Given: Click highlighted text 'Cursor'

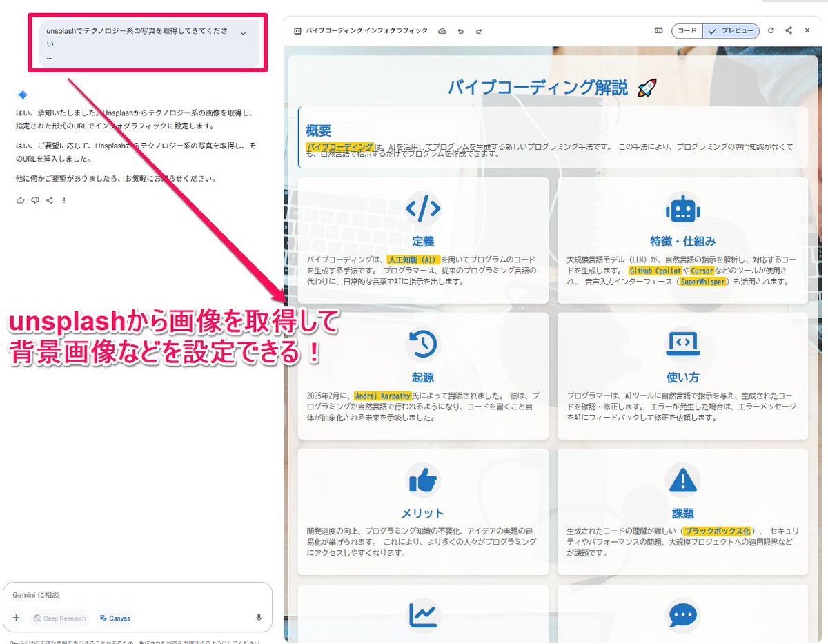Looking at the screenshot, I should pos(702,271).
